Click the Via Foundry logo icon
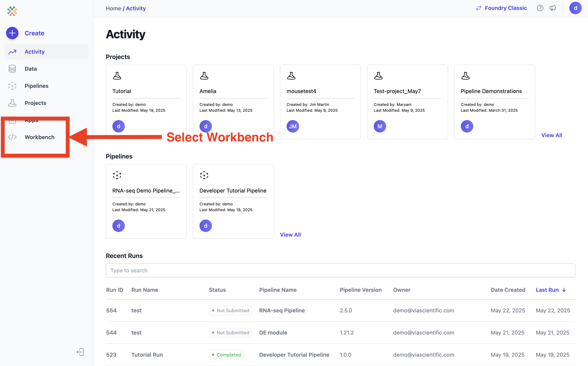 12,11
